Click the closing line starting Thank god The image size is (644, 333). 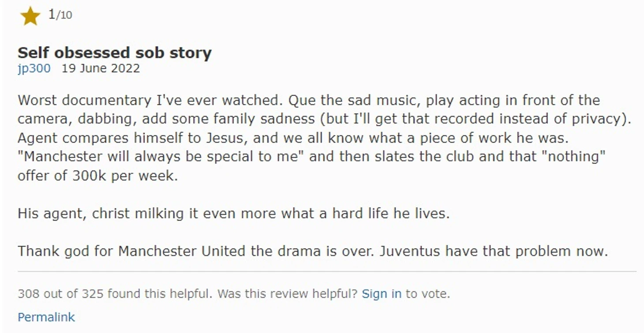(x=313, y=252)
